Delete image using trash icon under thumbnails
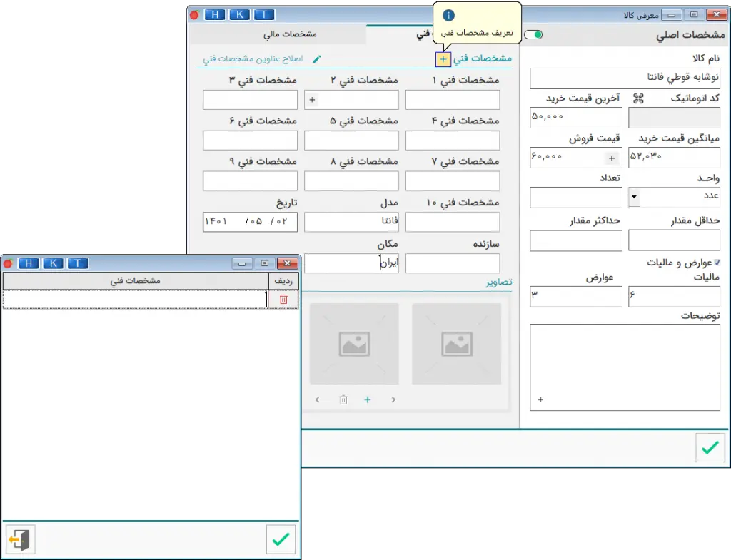Screen dimensions: 731x560 click(x=343, y=400)
